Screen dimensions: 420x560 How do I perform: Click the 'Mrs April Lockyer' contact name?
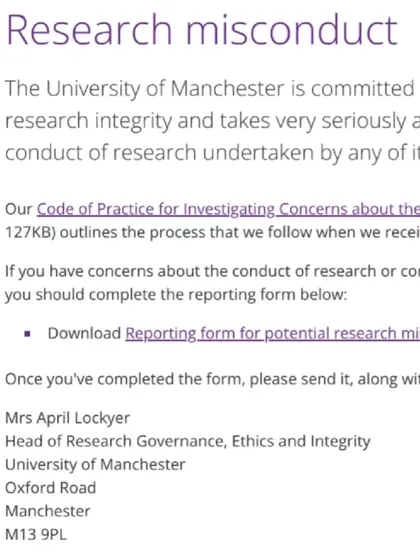(x=68, y=418)
